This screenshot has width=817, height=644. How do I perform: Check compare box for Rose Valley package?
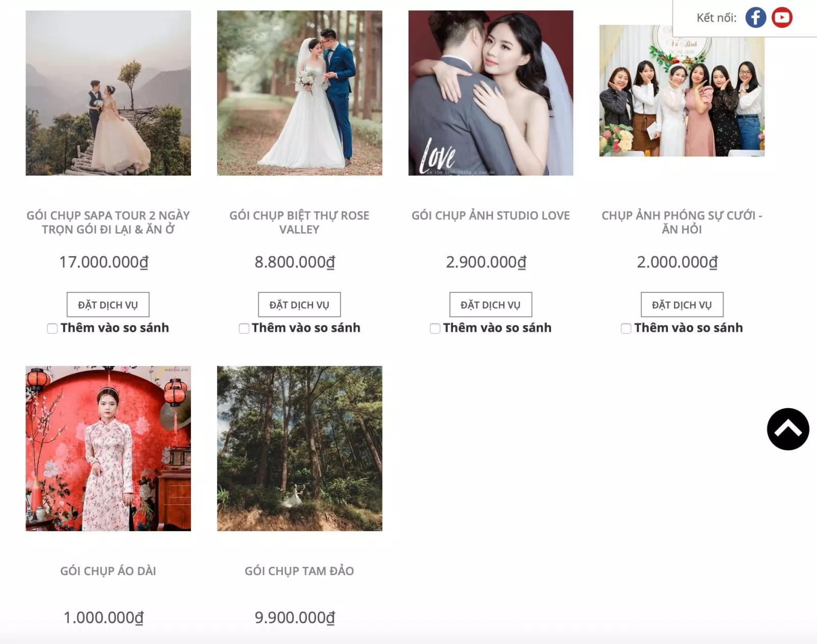tap(244, 329)
